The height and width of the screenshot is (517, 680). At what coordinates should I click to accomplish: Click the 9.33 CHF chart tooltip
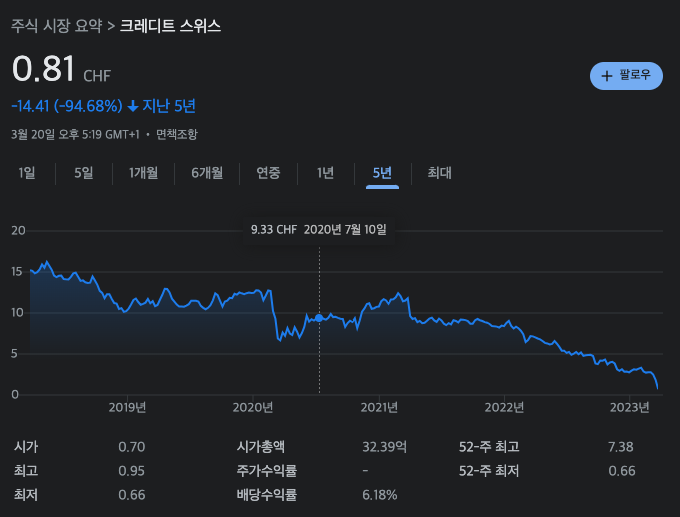319,229
